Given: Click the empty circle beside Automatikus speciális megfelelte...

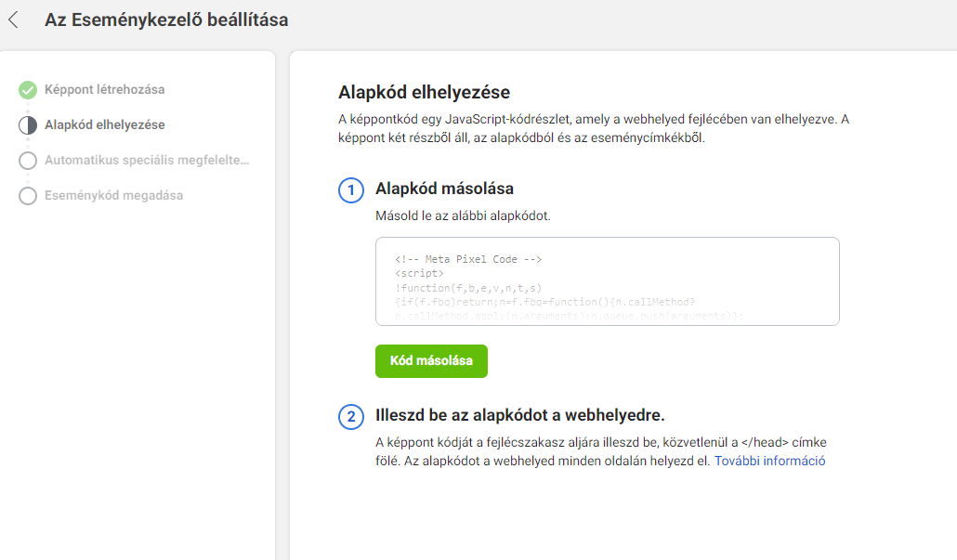Looking at the screenshot, I should [28, 161].
